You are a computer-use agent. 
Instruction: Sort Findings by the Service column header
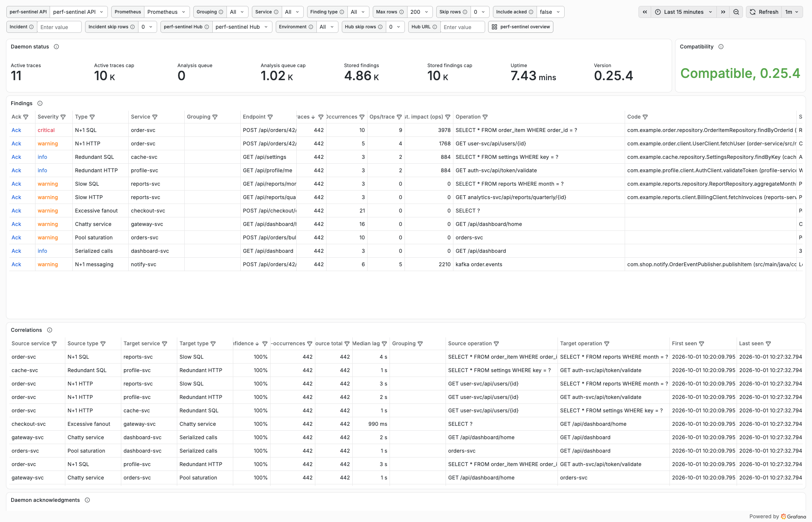140,117
